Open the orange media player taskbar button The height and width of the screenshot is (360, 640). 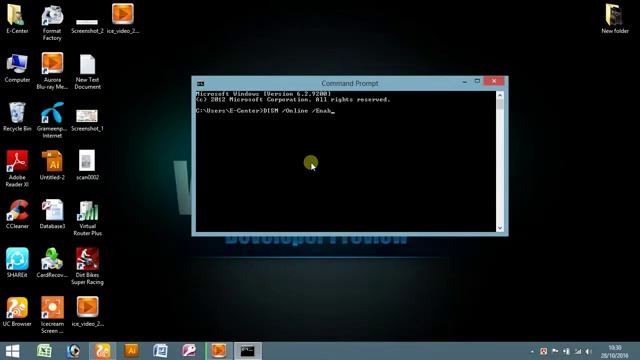click(219, 351)
